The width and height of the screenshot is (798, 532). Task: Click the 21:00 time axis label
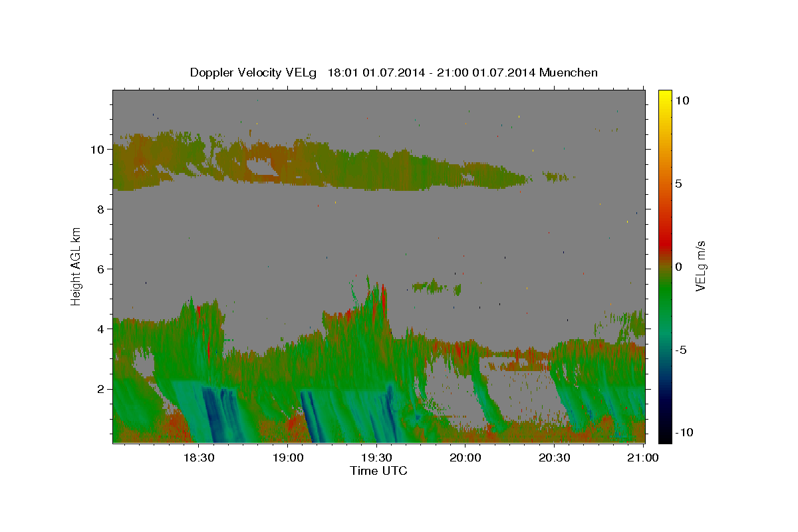click(x=644, y=458)
